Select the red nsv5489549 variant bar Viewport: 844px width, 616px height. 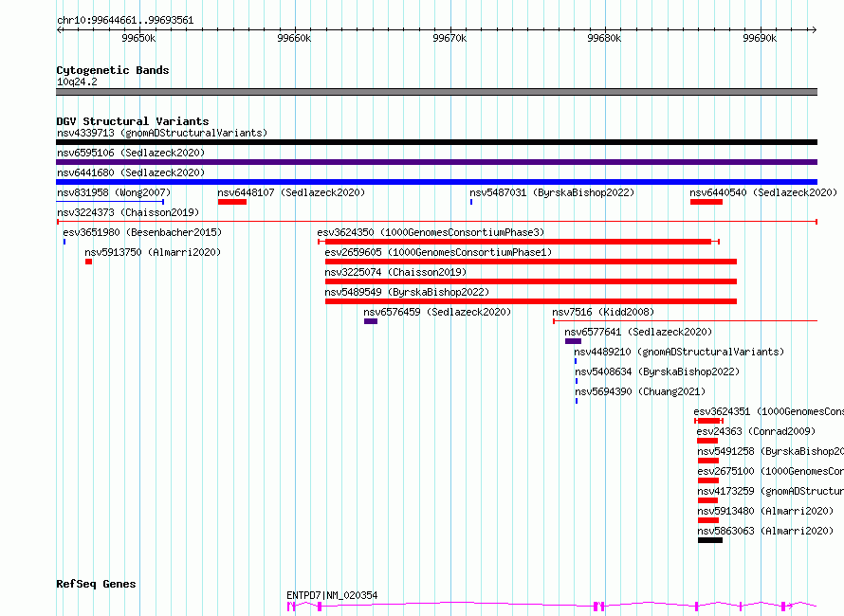[x=531, y=301]
